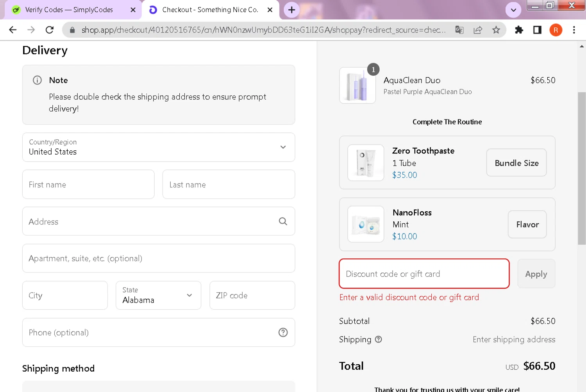586x392 pixels.
Task: Click the page vertical scrollbar thumb
Action: pos(582,168)
